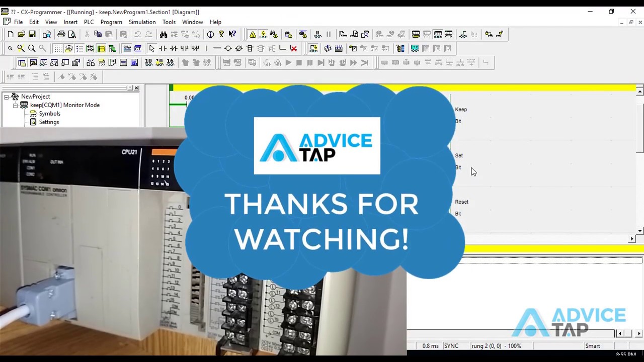Image resolution: width=644 pixels, height=362 pixels.
Task: Select the New Vertical line tool
Action: 206,48
